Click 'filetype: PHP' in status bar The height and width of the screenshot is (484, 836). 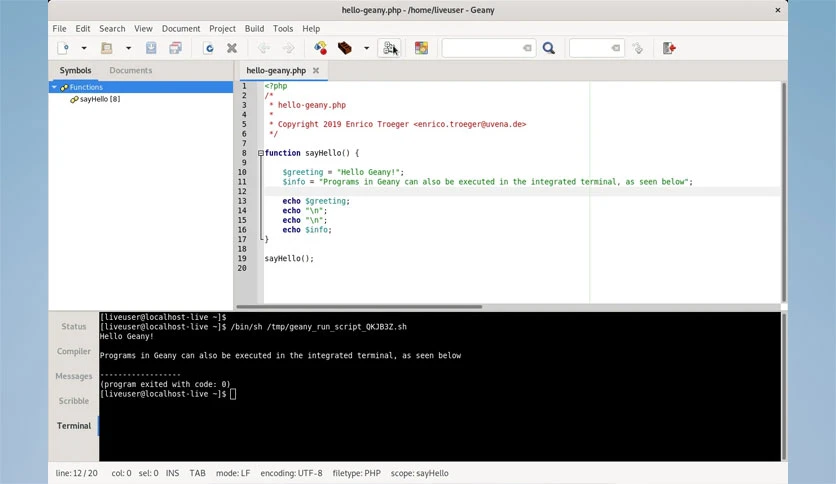coord(357,473)
